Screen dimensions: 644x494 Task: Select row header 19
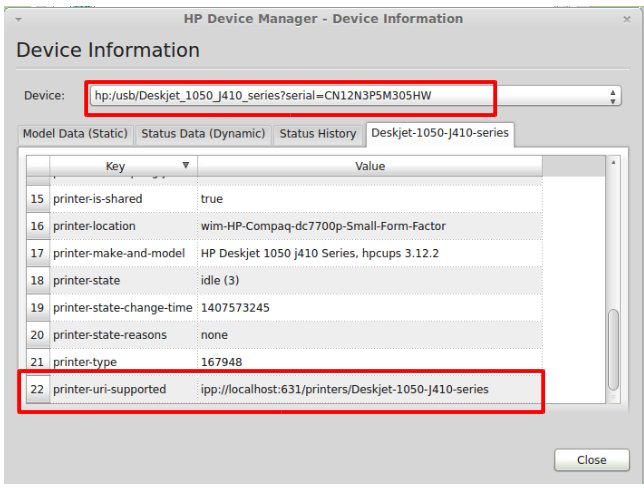click(x=38, y=308)
